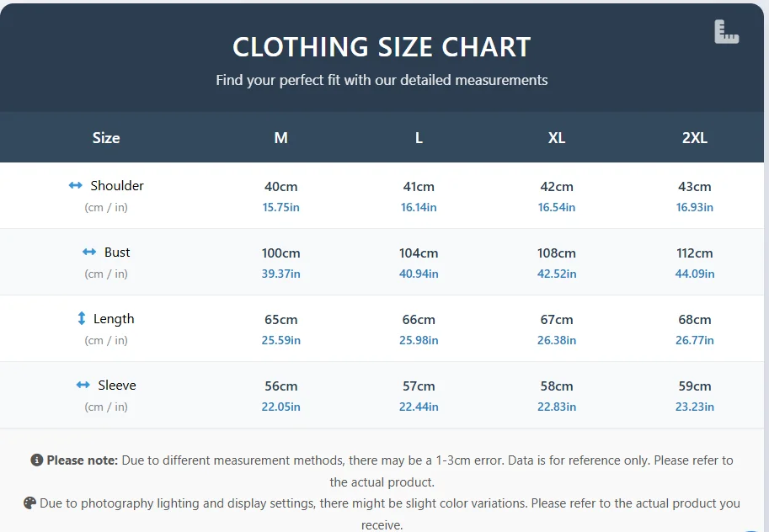Select the XL size column header
Screen dimensions: 769x532
click(557, 138)
